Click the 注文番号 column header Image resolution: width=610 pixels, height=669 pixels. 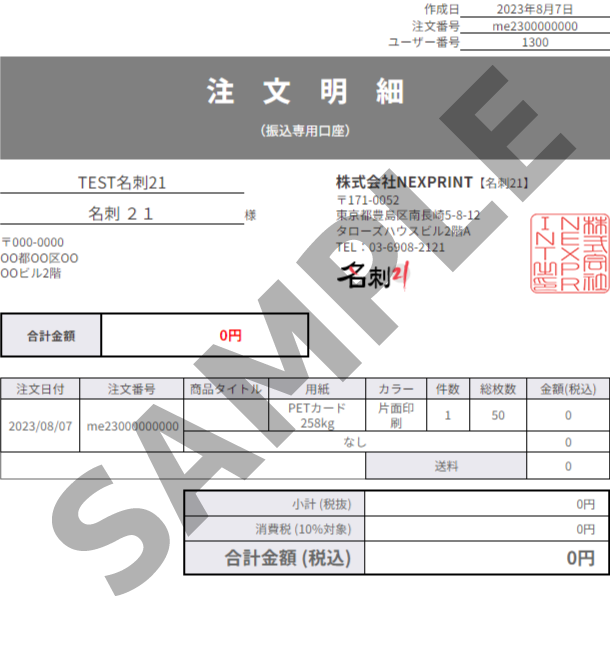pos(131,389)
